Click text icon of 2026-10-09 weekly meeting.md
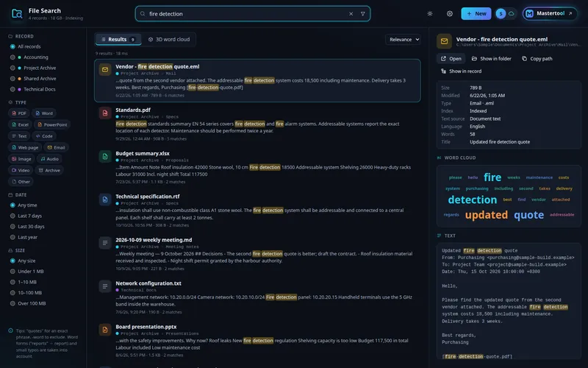 coord(105,243)
